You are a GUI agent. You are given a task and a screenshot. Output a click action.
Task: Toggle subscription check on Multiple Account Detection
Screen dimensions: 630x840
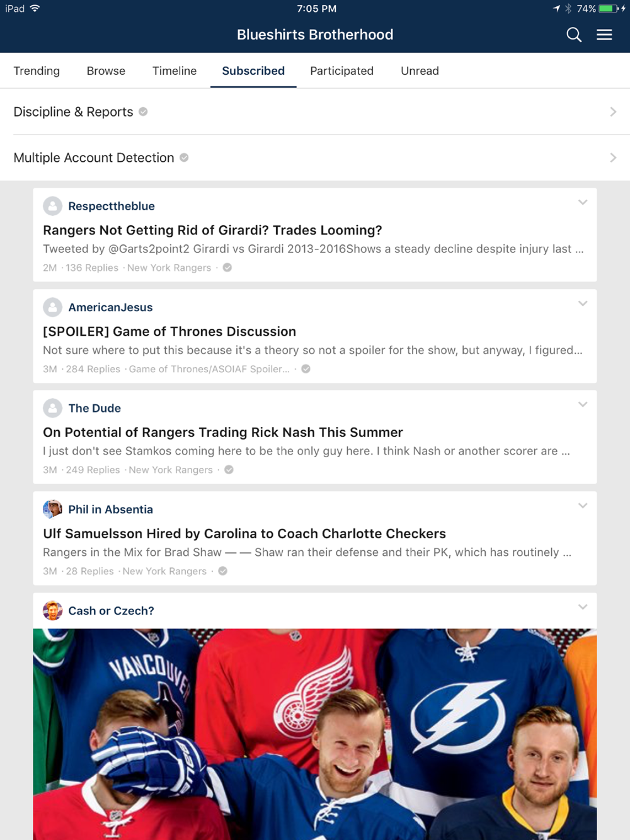tap(184, 157)
